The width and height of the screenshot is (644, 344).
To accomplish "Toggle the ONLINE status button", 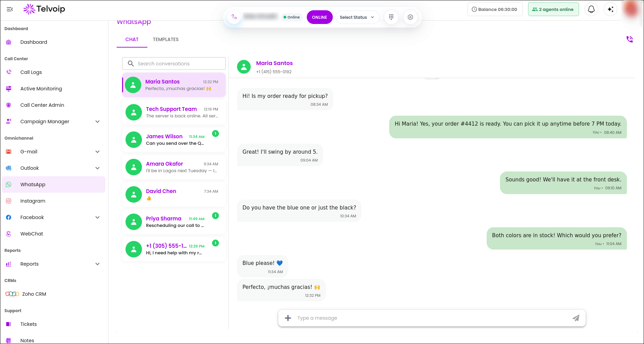I will (319, 17).
